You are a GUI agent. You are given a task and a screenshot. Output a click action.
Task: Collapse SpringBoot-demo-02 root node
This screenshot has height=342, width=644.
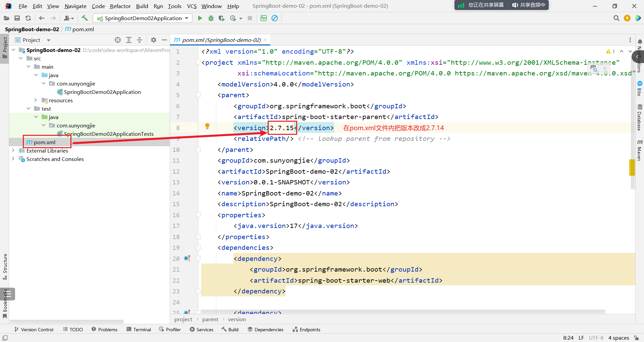pyautogui.click(x=14, y=50)
